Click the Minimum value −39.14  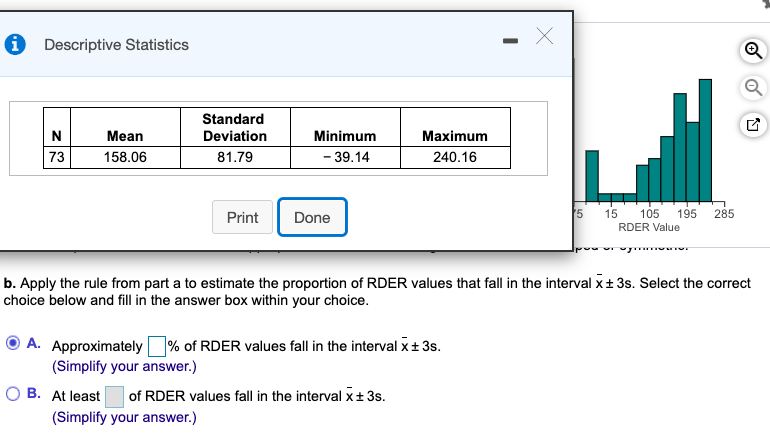(x=346, y=157)
